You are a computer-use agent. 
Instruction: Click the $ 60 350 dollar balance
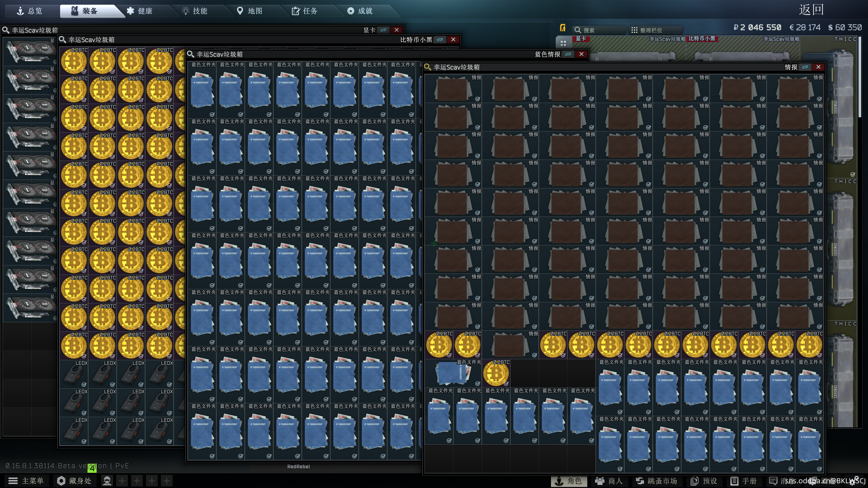(x=845, y=27)
